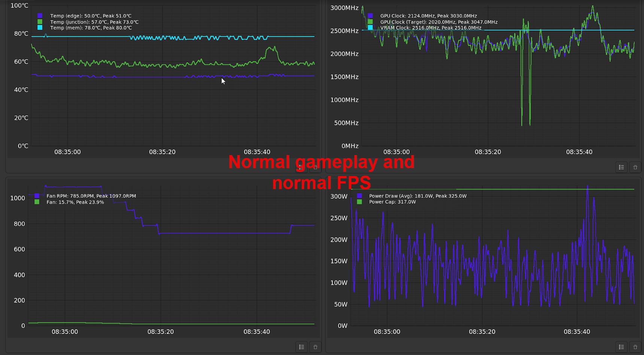Click the 150W axis label
The height and width of the screenshot is (355, 644).
[339, 261]
